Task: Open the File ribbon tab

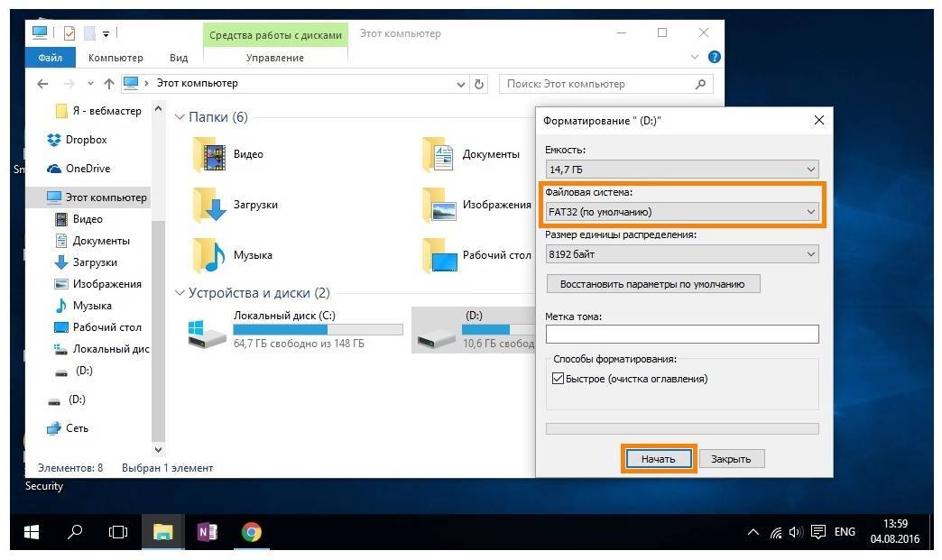Action: click(x=51, y=58)
